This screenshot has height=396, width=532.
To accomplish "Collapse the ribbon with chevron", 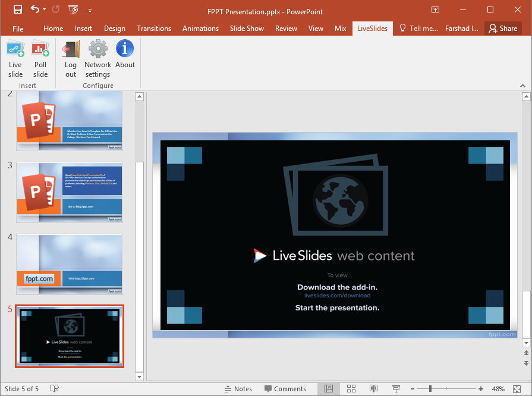I will 522,86.
